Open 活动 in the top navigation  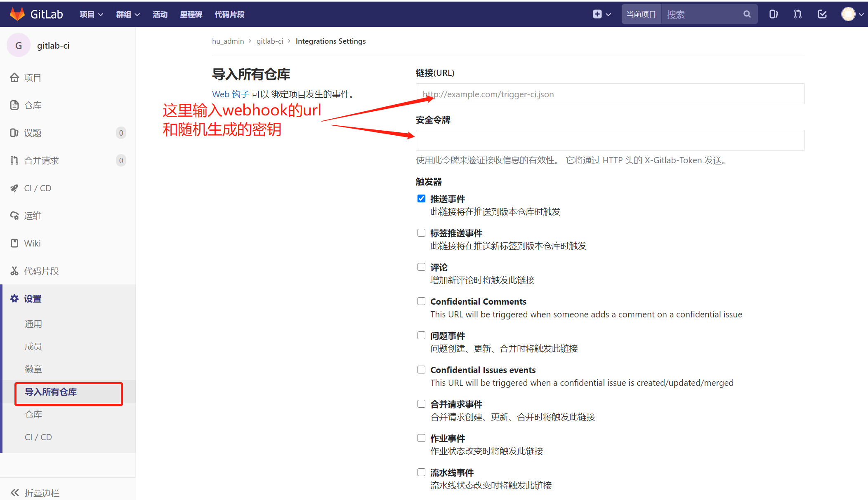pyautogui.click(x=160, y=14)
